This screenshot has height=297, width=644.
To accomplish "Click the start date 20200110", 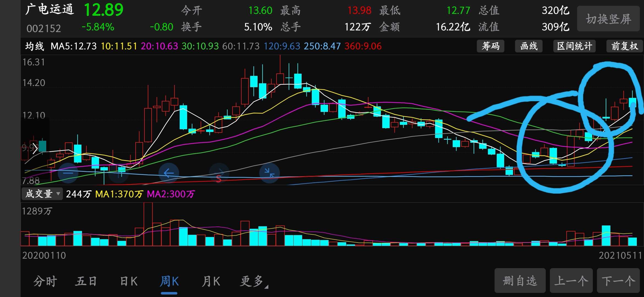I will pos(44,255).
